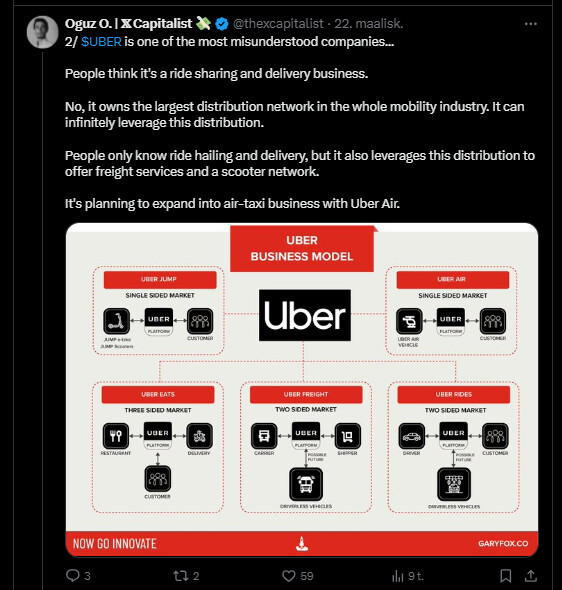Open the reply comment icon
The image size is (562, 590).
73,575
